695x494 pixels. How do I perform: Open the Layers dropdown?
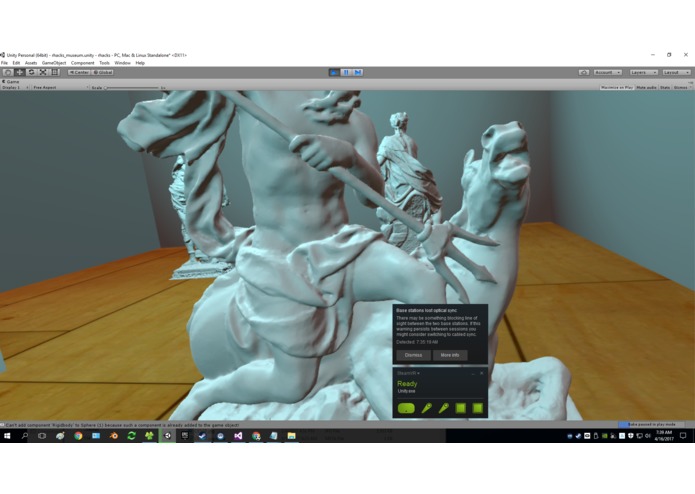(643, 72)
